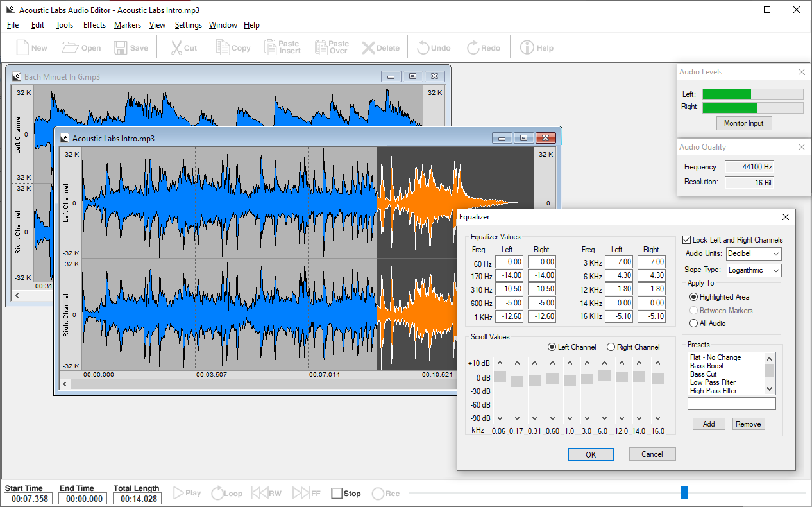
Task: Click the 60 Hz Left value field
Action: (x=508, y=262)
